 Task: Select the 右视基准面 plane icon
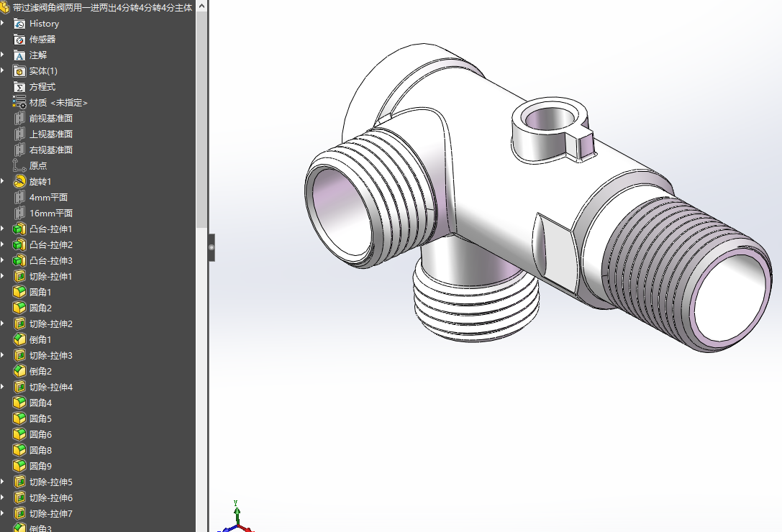(x=19, y=150)
